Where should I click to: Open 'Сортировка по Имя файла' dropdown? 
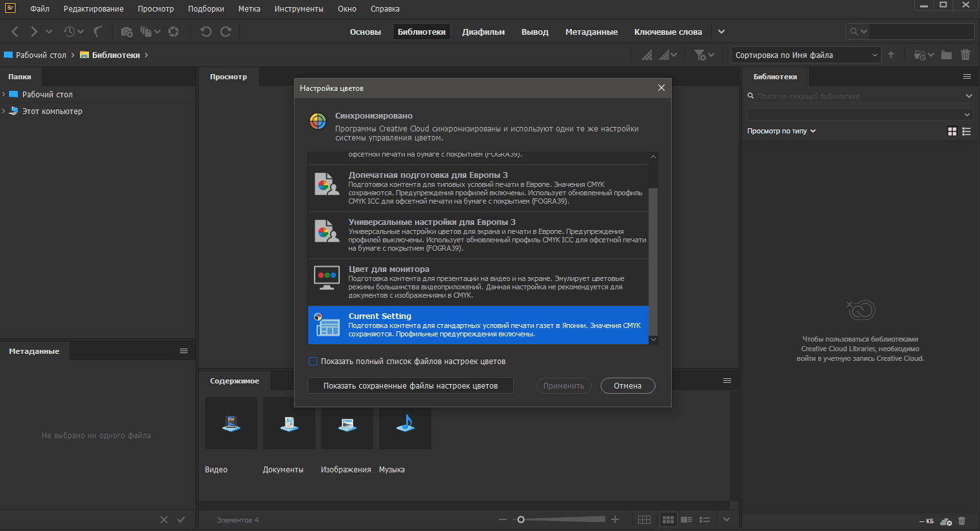[x=806, y=55]
